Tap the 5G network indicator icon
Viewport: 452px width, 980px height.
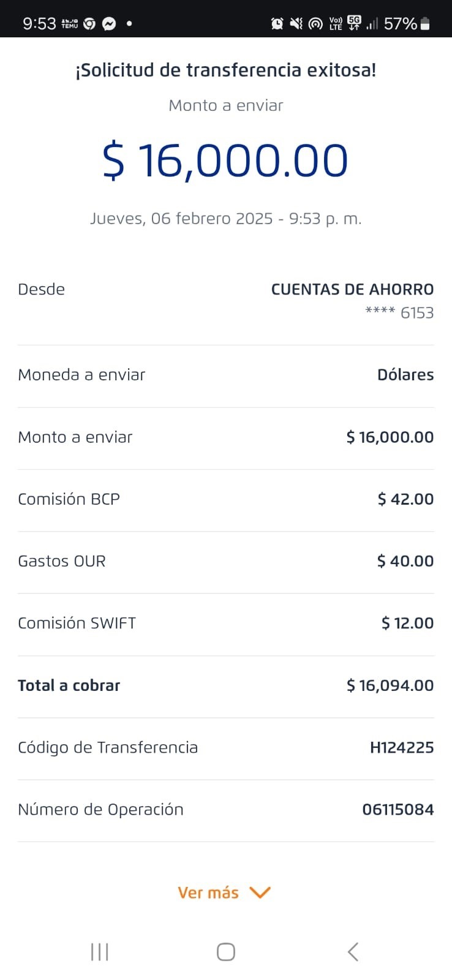click(354, 23)
